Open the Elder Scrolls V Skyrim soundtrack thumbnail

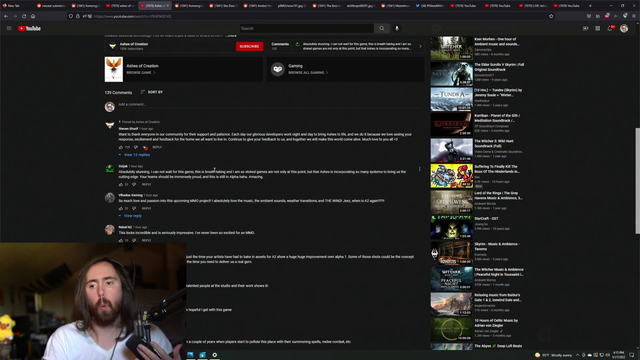coord(451,74)
